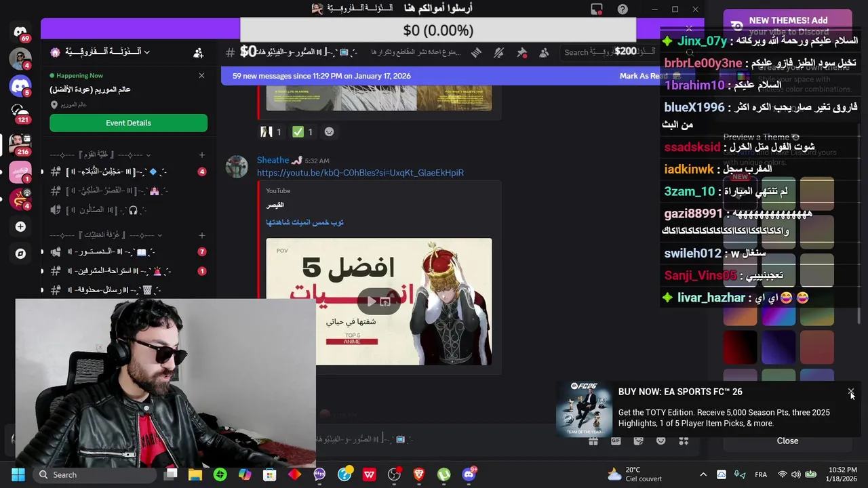Image resolution: width=868 pixels, height=488 pixels.
Task: Open the Threads icon in channel header
Action: coord(476,52)
